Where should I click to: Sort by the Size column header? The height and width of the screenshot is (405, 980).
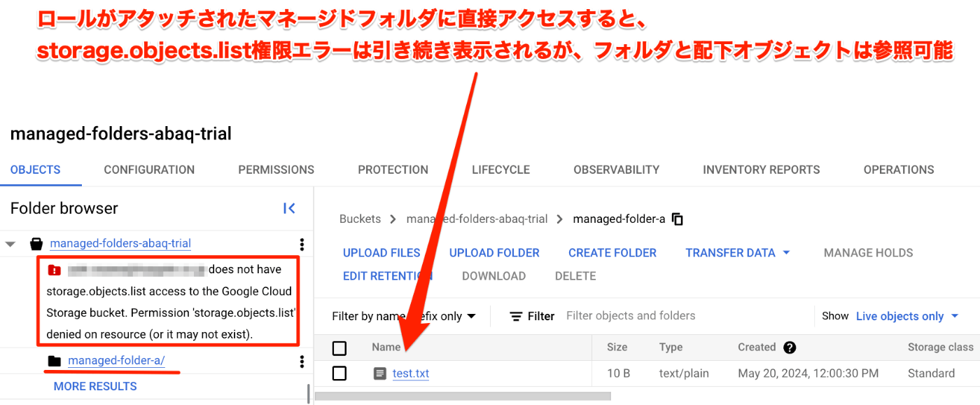point(617,348)
